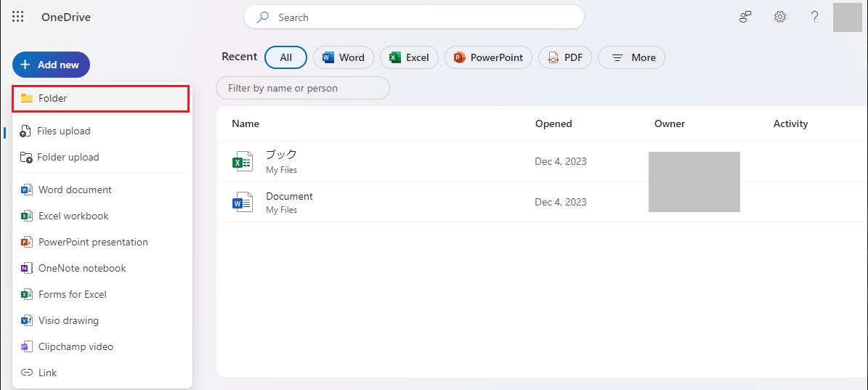The image size is (868, 390).
Task: Sort by the Opened column header
Action: coord(553,124)
